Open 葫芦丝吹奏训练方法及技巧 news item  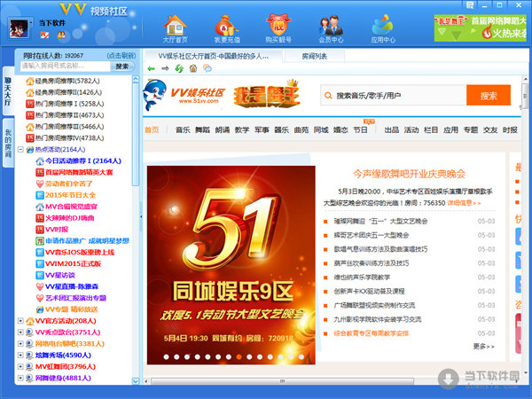pyautogui.click(x=372, y=263)
